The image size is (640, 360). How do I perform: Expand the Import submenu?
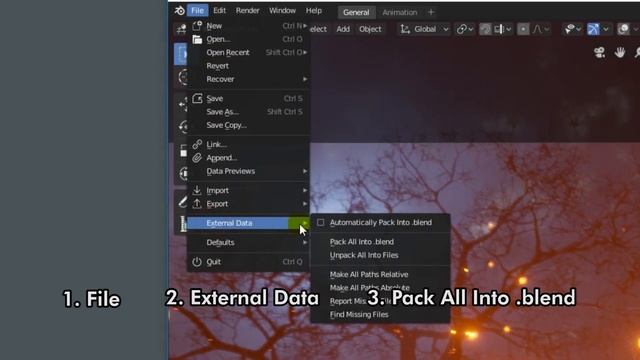click(248, 190)
